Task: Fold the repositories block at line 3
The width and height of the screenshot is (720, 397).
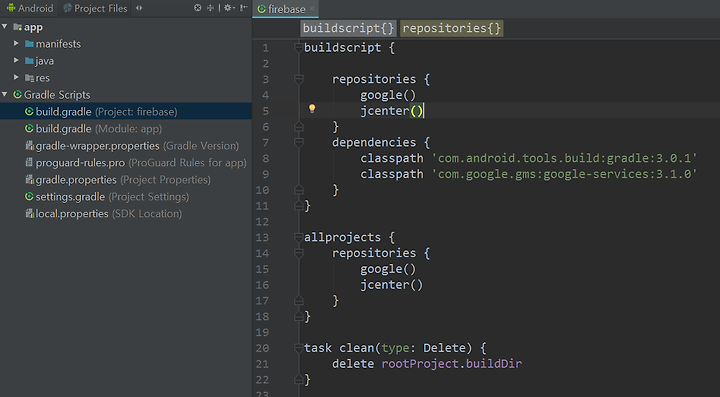Action: click(x=298, y=79)
